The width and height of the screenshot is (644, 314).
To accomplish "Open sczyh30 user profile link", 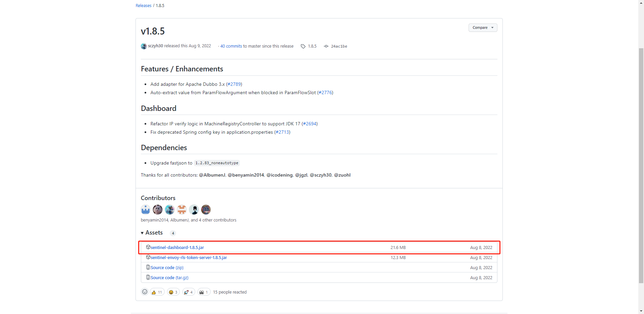I will click(x=155, y=46).
